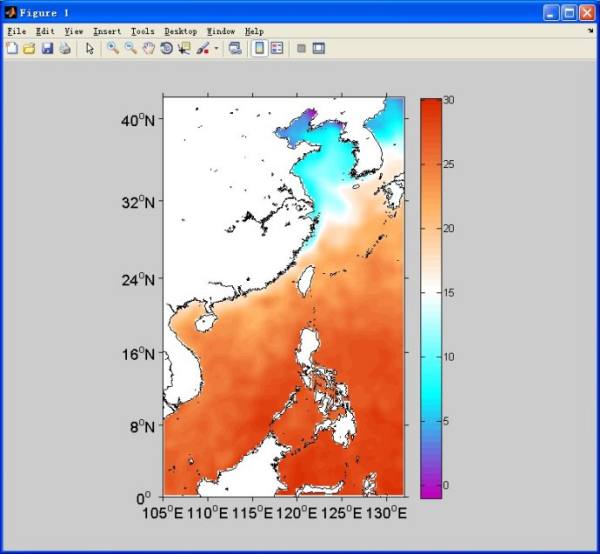Activate the Pan hand tool
The height and width of the screenshot is (554, 600).
point(148,48)
